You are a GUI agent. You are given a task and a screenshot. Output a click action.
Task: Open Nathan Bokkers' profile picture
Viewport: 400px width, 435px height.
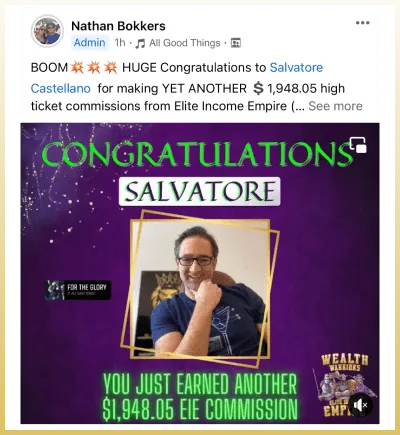click(x=47, y=31)
